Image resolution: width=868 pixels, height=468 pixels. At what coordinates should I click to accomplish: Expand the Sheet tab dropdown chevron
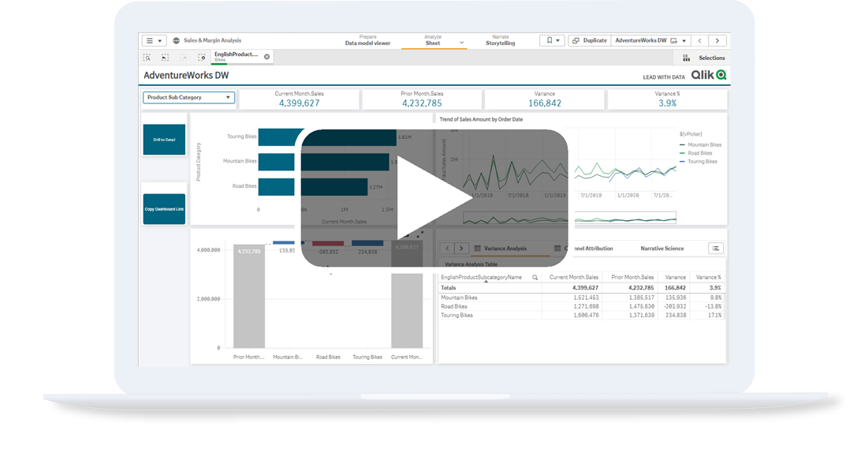462,43
